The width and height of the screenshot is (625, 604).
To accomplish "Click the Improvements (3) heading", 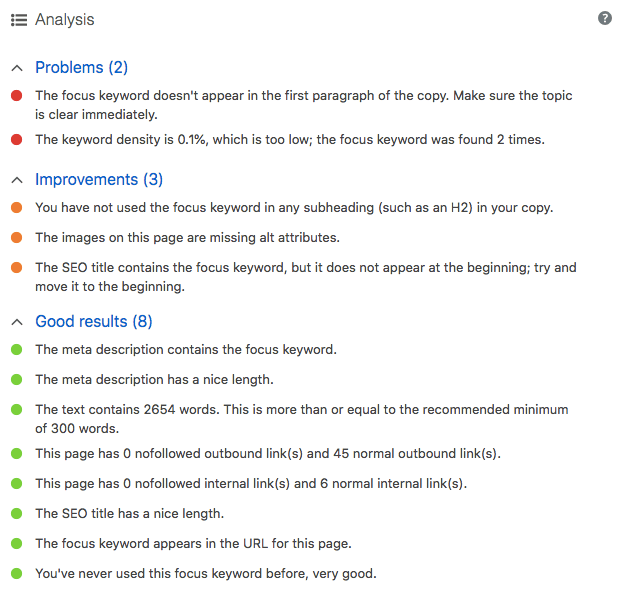I will tap(98, 180).
